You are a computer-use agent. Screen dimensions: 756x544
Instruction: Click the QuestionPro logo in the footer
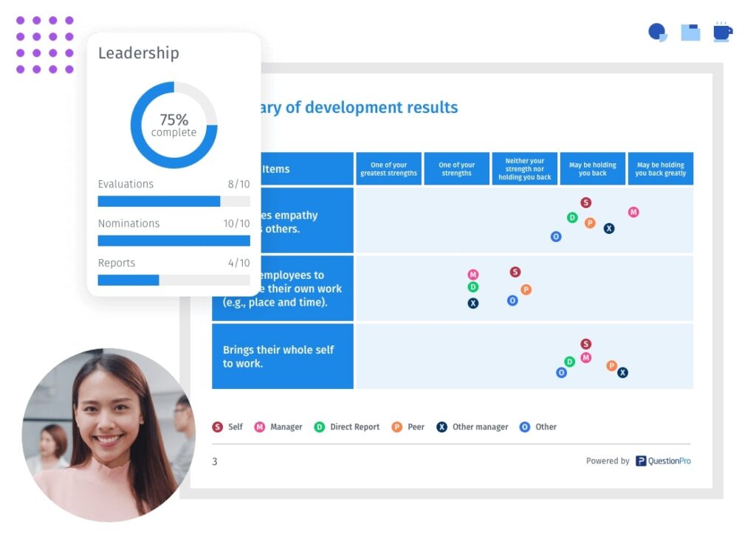(x=663, y=461)
